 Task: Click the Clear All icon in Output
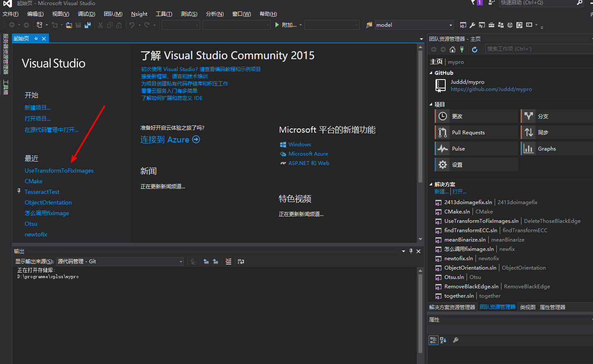point(228,262)
